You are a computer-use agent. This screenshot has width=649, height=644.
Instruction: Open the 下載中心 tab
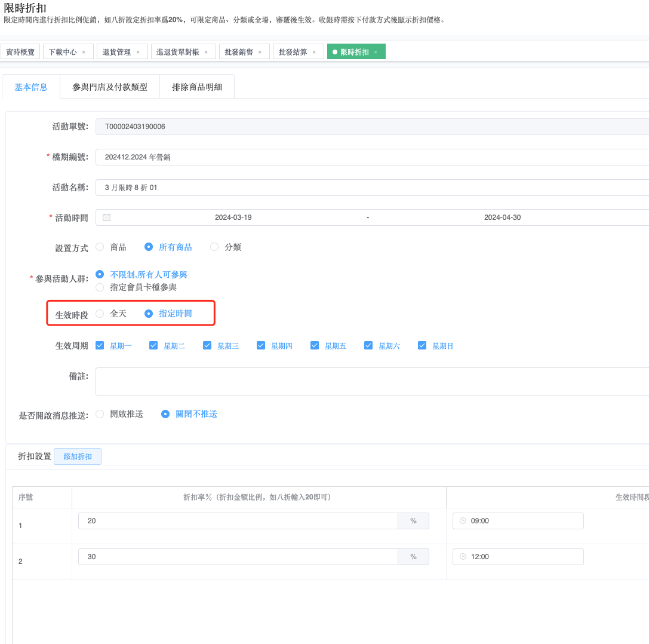click(x=63, y=52)
